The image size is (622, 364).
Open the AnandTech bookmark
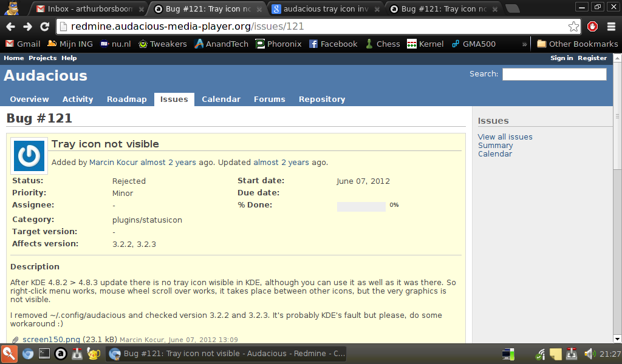(221, 44)
